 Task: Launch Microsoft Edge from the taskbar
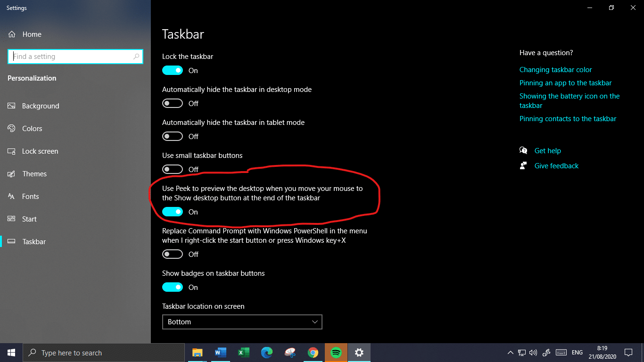coord(267,353)
